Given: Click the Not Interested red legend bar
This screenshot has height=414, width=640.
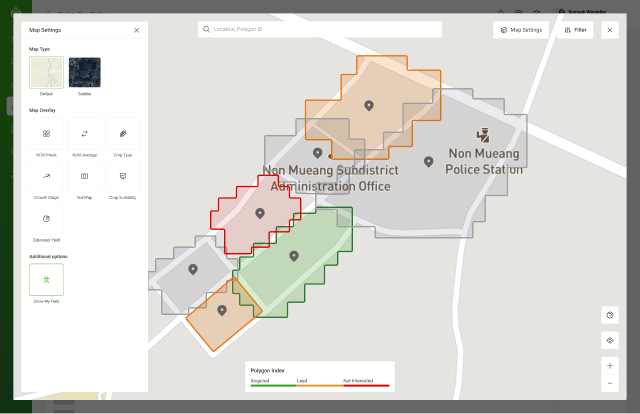Looking at the screenshot, I should point(367,385).
